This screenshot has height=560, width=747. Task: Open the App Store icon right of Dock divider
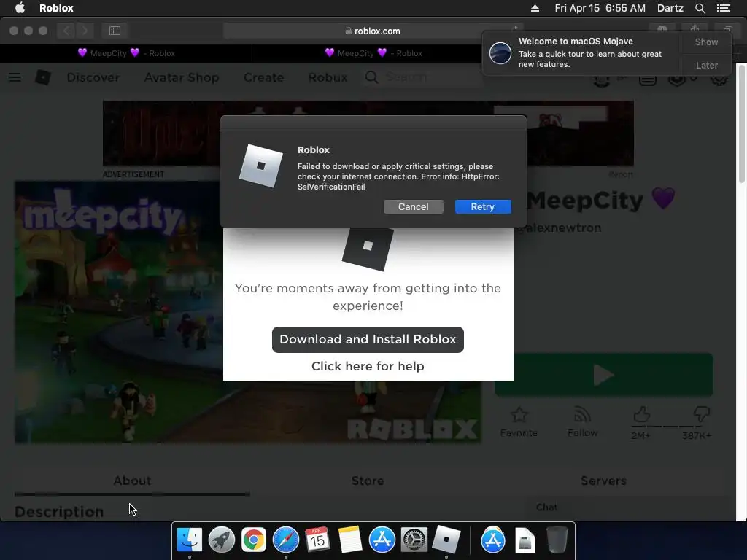(492, 540)
